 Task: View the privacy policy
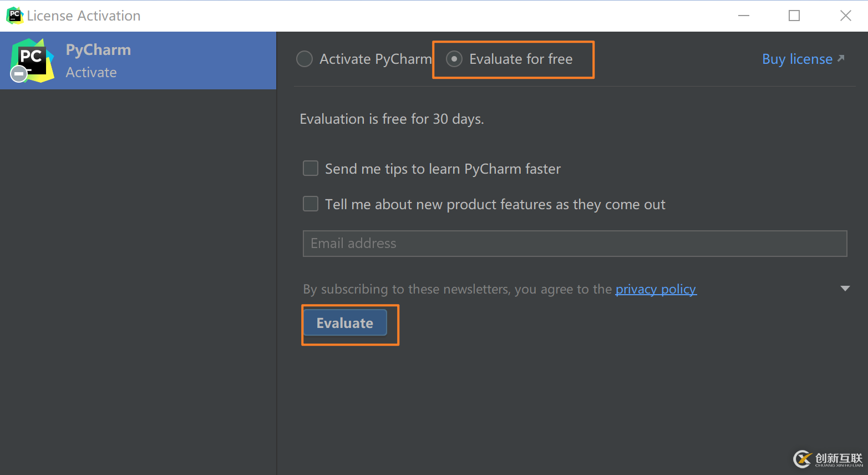point(656,289)
